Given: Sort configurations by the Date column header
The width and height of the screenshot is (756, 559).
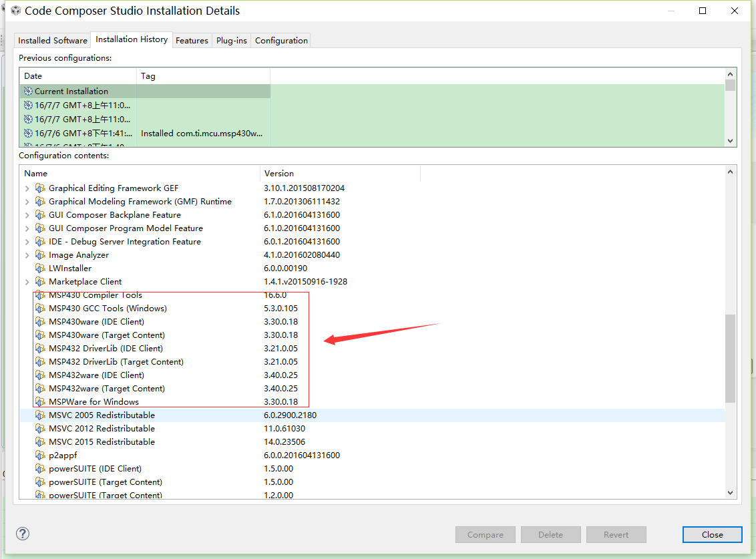Looking at the screenshot, I should pyautogui.click(x=78, y=76).
